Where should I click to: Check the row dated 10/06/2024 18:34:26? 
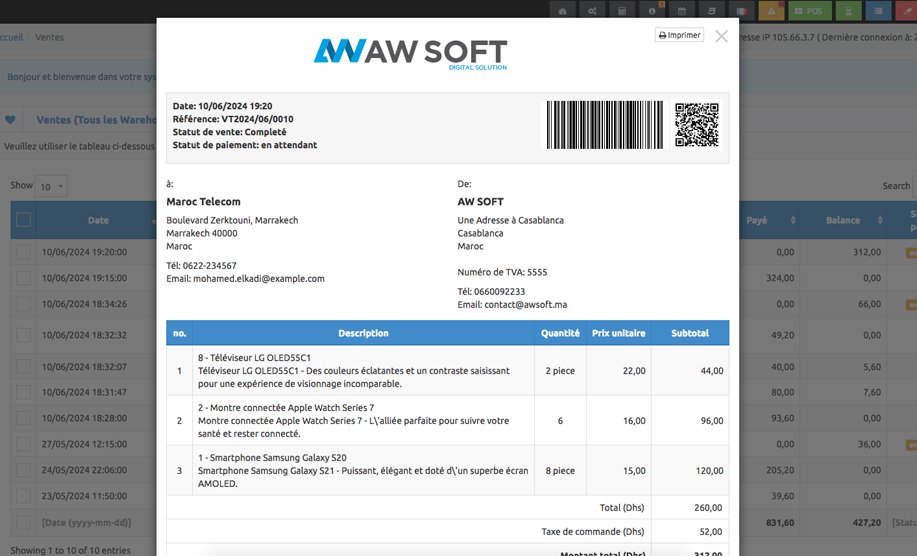point(24,304)
